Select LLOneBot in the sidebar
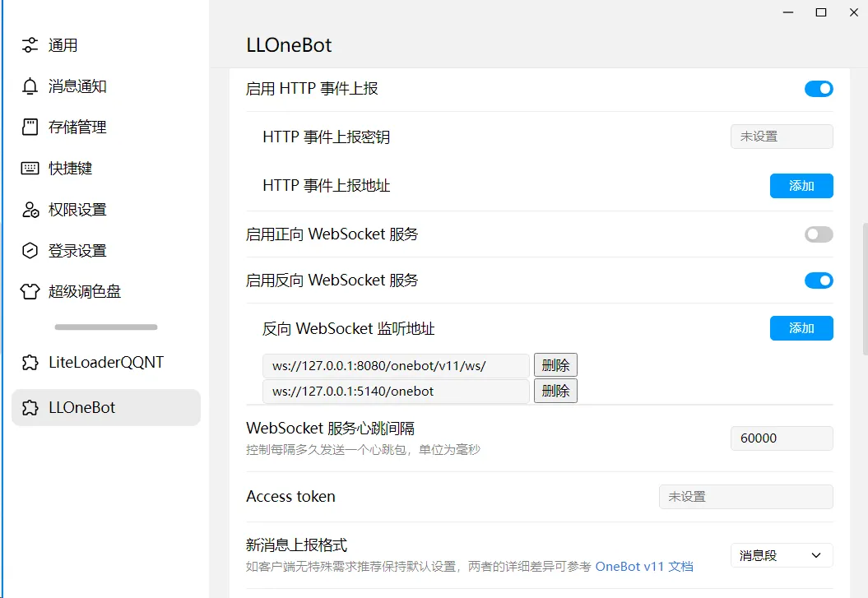This screenshot has width=868, height=598. 106,408
